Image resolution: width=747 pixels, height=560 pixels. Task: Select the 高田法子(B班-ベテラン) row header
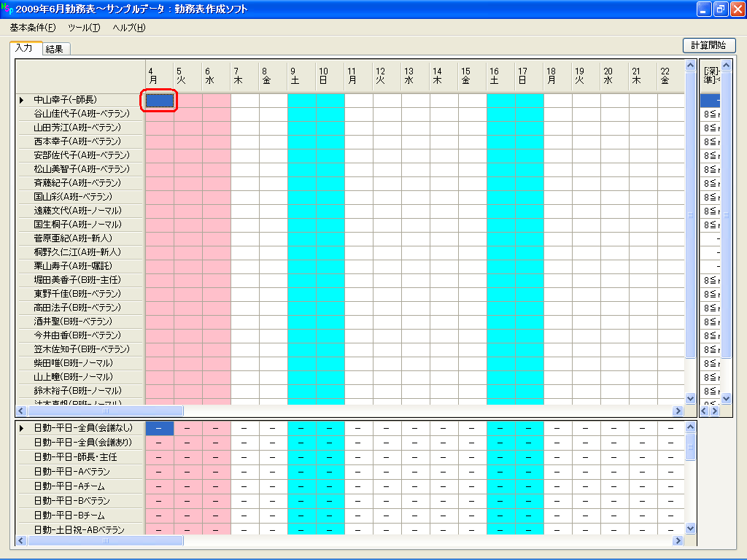[x=80, y=308]
